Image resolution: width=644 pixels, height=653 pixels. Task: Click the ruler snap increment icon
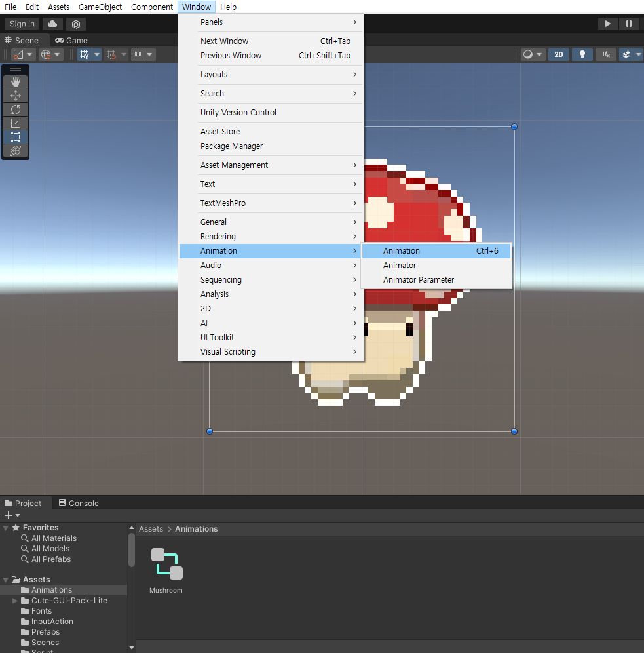(x=138, y=54)
